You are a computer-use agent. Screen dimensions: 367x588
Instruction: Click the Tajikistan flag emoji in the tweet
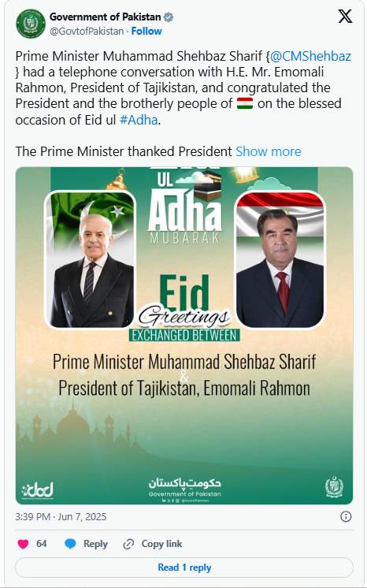point(245,103)
